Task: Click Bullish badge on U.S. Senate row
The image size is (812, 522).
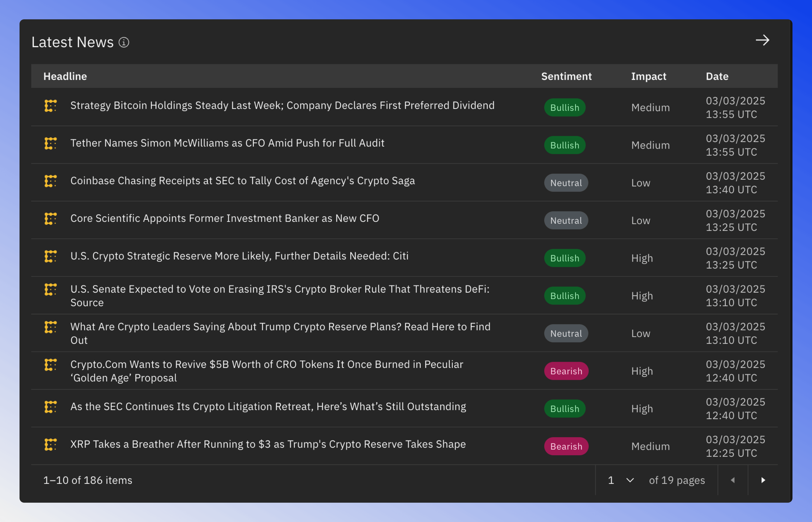Action: (565, 296)
